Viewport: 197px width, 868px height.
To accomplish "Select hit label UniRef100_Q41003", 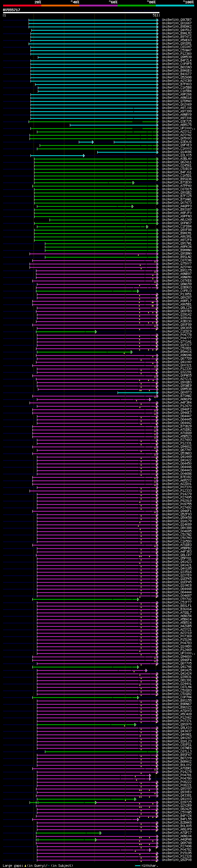I will [177, 799].
